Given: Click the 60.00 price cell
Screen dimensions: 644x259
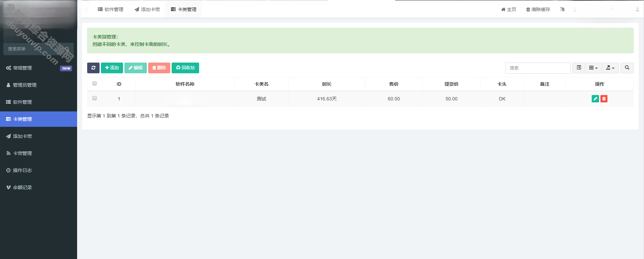Looking at the screenshot, I should (x=394, y=99).
